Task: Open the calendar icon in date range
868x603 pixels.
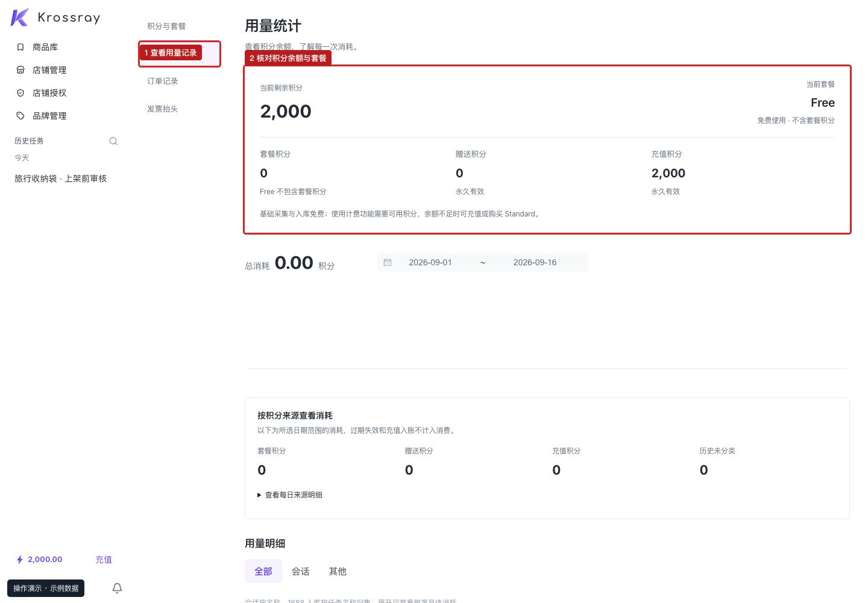Action: pyautogui.click(x=388, y=262)
